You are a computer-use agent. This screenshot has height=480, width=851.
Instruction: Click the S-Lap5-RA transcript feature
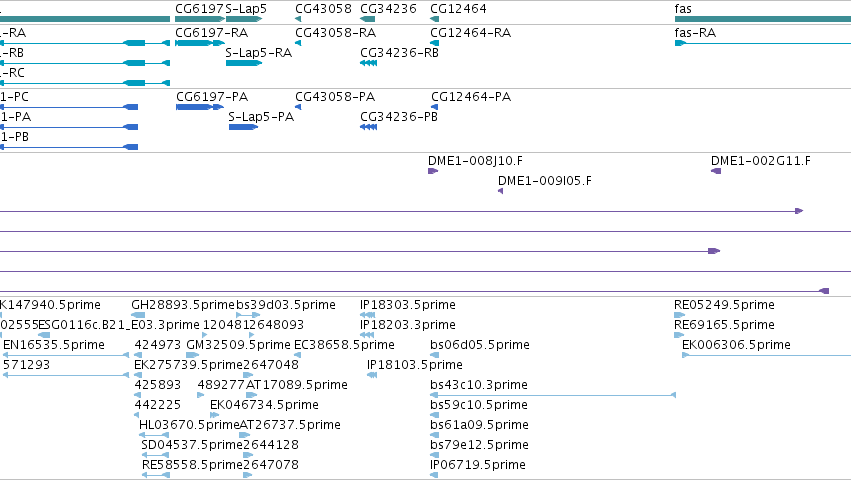pyautogui.click(x=244, y=63)
